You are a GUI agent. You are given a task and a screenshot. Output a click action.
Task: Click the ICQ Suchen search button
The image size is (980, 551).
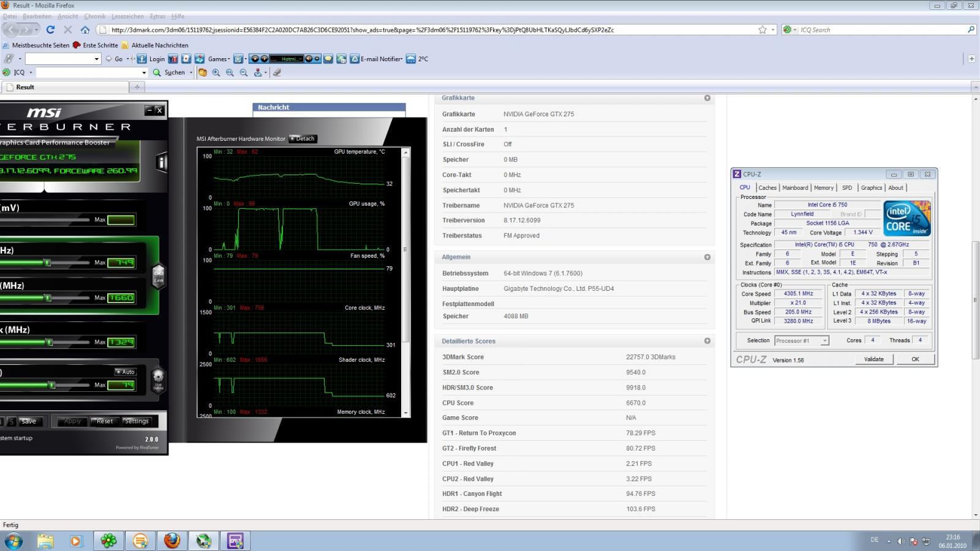(170, 72)
